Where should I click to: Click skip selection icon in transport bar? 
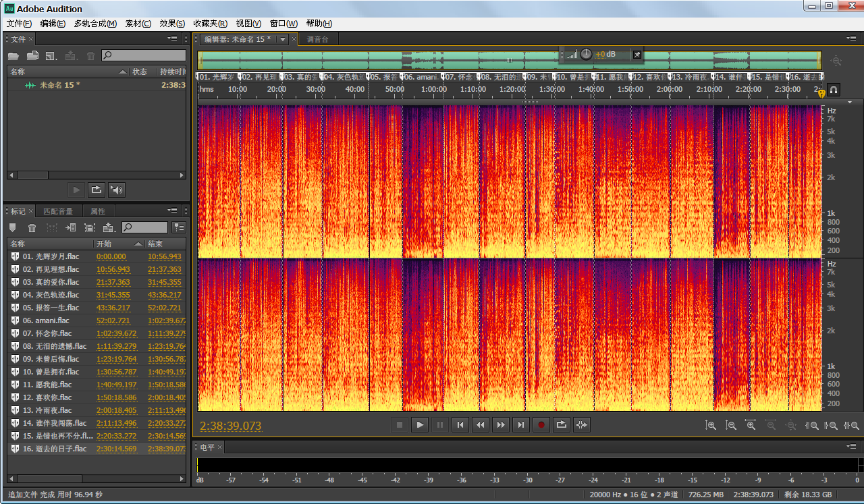[x=581, y=424]
